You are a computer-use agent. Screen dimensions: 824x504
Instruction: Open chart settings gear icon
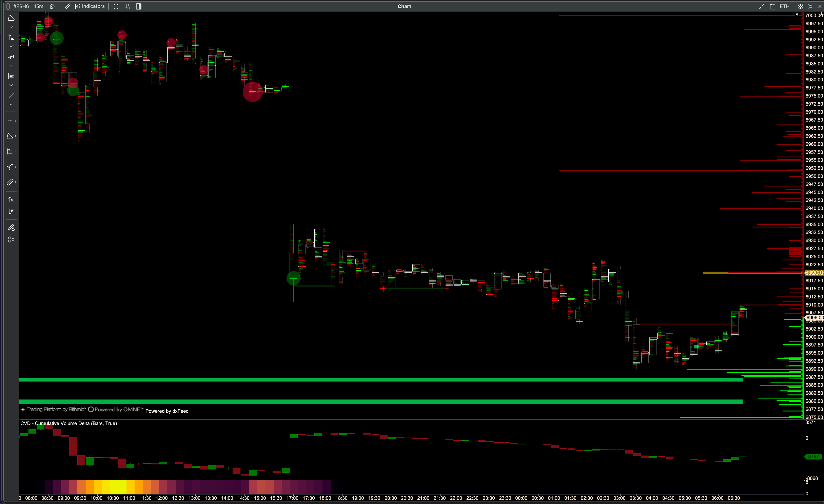(800, 6)
